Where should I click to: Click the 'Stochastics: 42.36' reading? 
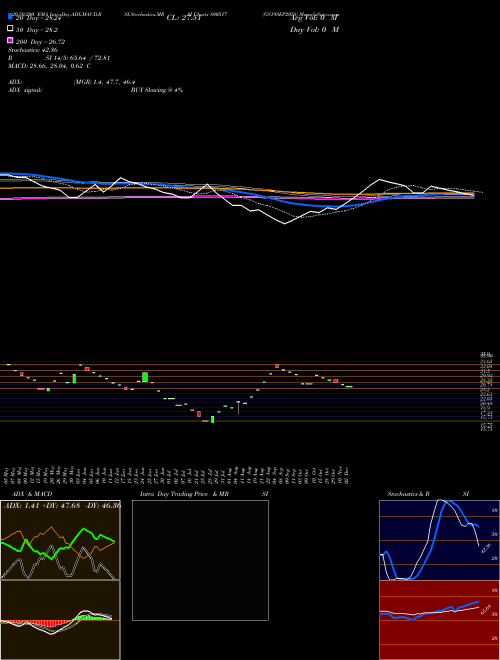point(33,50)
